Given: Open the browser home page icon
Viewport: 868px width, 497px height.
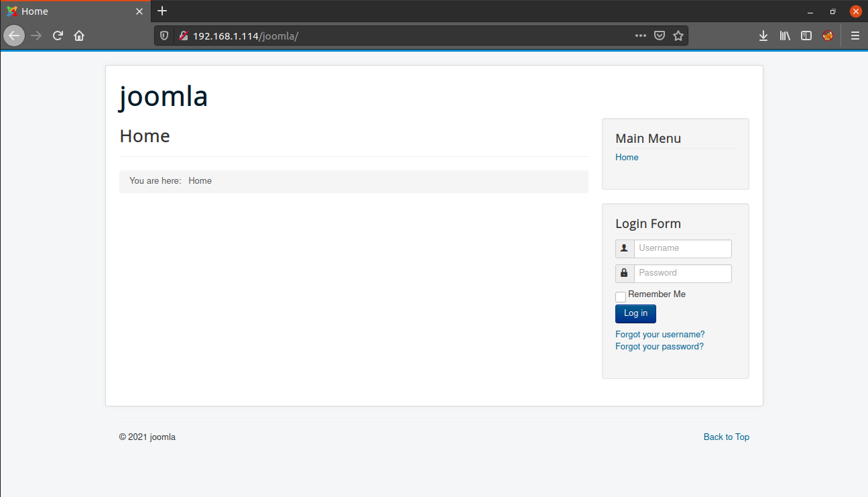Looking at the screenshot, I should click(79, 36).
